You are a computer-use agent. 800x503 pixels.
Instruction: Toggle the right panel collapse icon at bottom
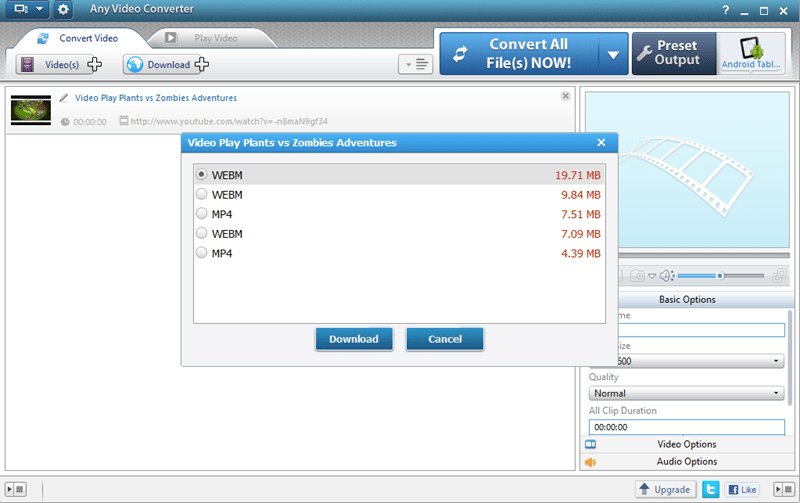pos(784,490)
